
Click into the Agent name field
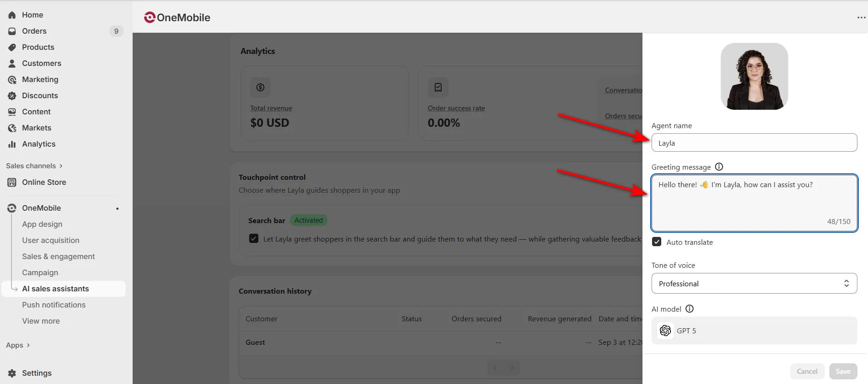(x=754, y=143)
